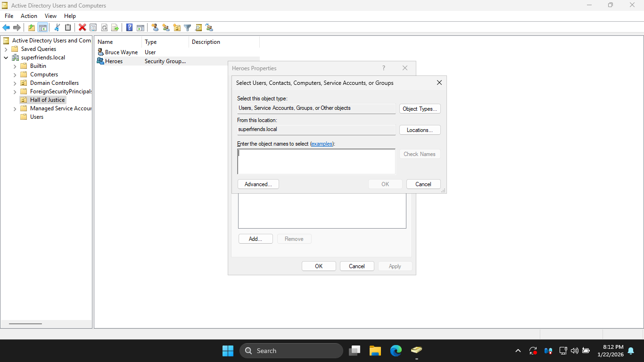
Task: Click the red Delete X icon
Action: 82,28
